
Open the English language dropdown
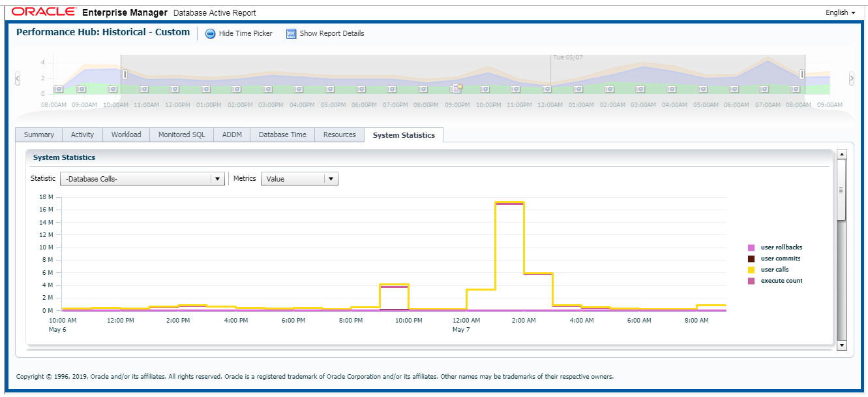tap(839, 12)
